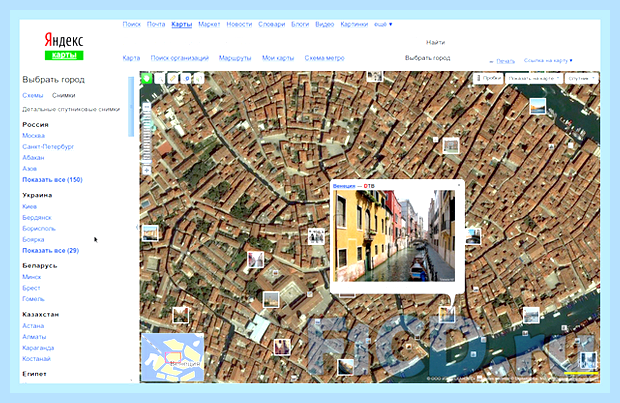
Task: Open Маркет in top navigation
Action: [209, 24]
